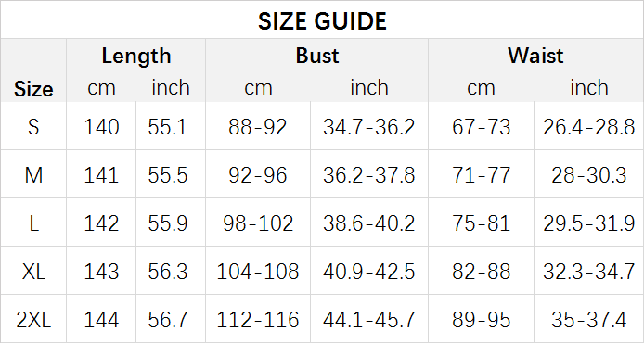644x344 pixels.
Task: Click the 55.5 inch length cell
Action: tap(168, 175)
